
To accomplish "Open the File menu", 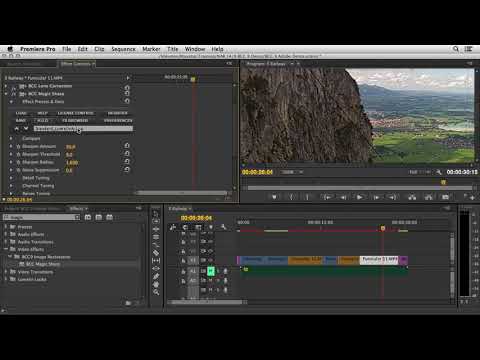I will 66,49.
